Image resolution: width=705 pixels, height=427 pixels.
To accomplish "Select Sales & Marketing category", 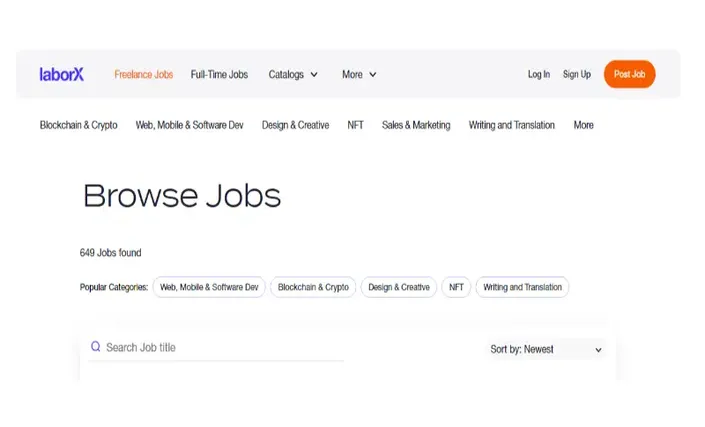I will (x=416, y=125).
